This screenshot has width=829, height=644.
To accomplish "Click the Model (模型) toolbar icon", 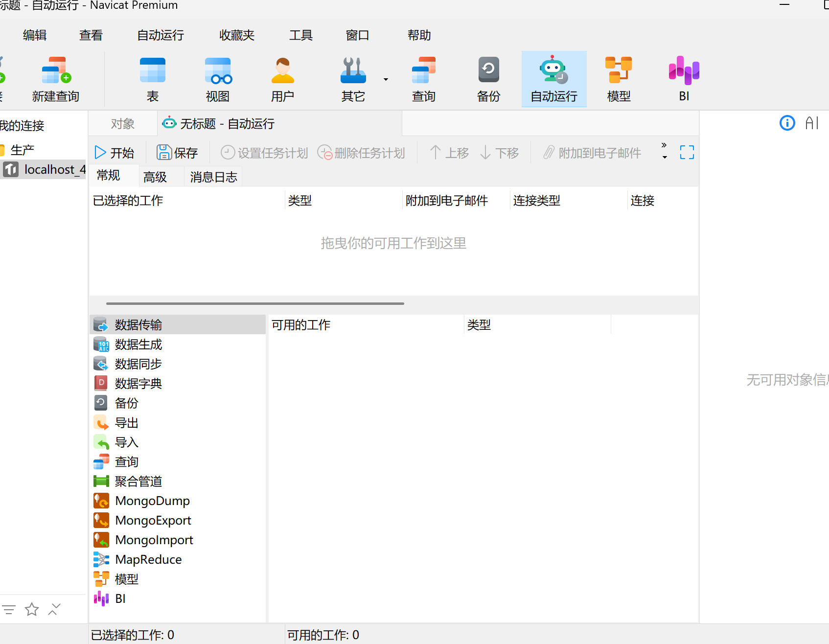I will coord(619,78).
